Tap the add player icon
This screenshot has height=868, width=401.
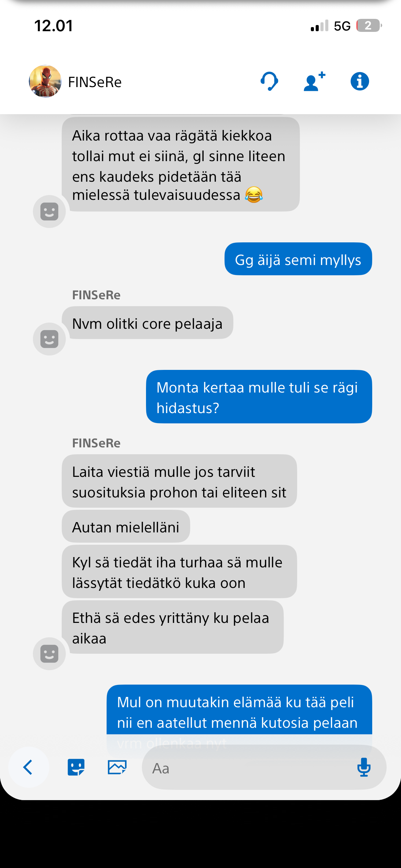[314, 82]
